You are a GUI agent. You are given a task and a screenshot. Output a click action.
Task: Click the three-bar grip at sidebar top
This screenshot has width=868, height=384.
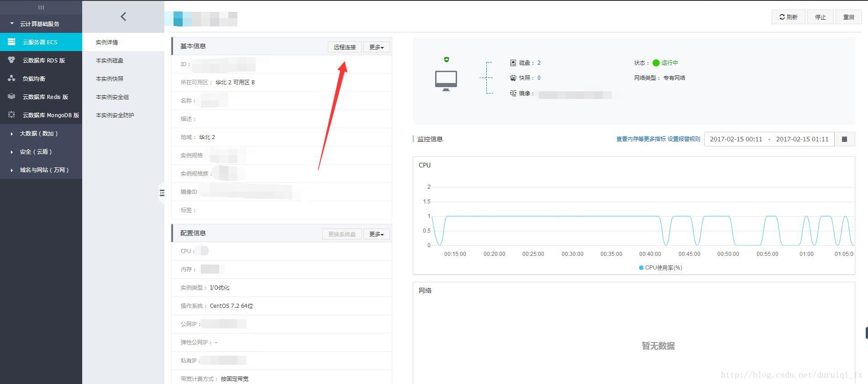point(41,7)
